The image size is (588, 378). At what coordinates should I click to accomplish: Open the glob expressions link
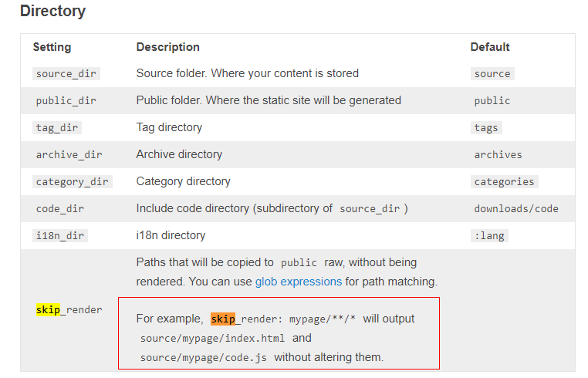click(x=299, y=282)
